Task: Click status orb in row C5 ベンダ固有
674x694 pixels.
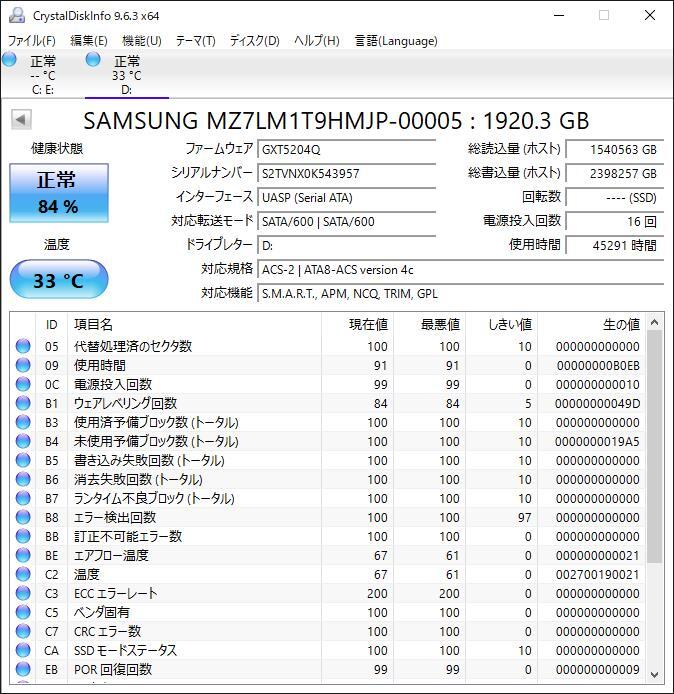Action: (23, 613)
